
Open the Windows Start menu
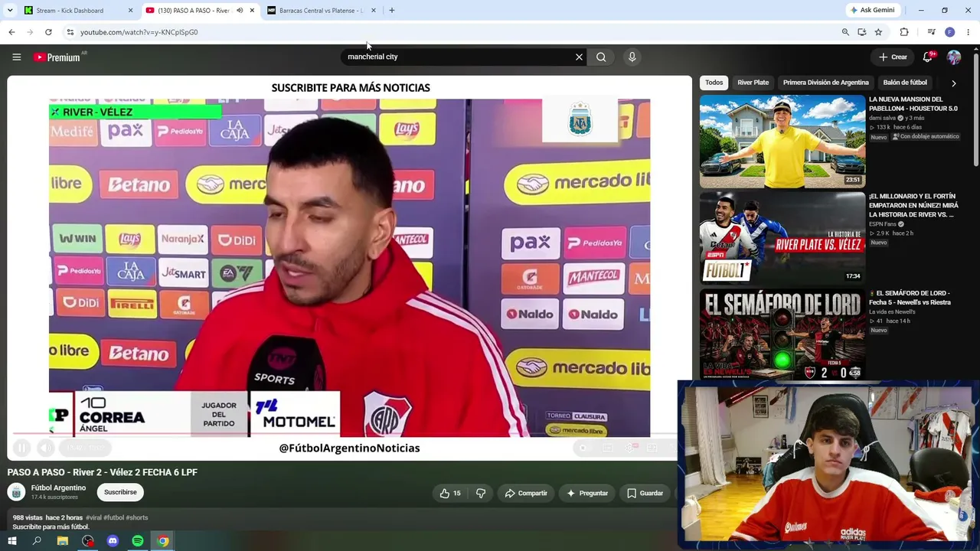(11, 541)
